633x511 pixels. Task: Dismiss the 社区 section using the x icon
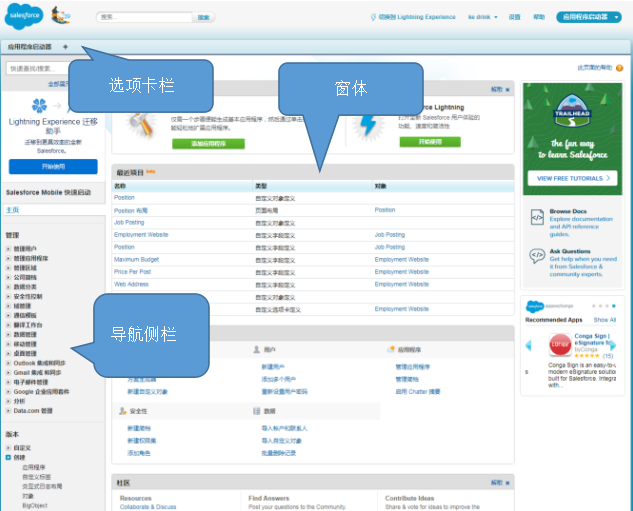(507, 483)
